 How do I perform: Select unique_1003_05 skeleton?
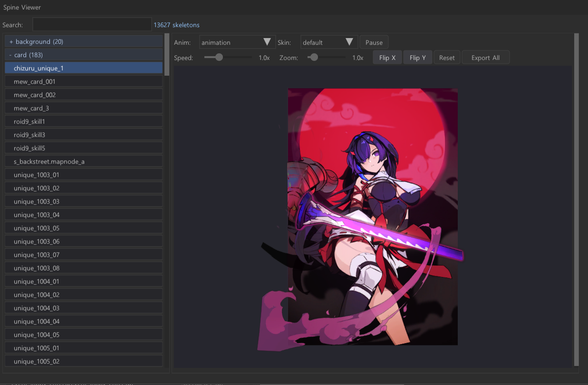(84, 228)
